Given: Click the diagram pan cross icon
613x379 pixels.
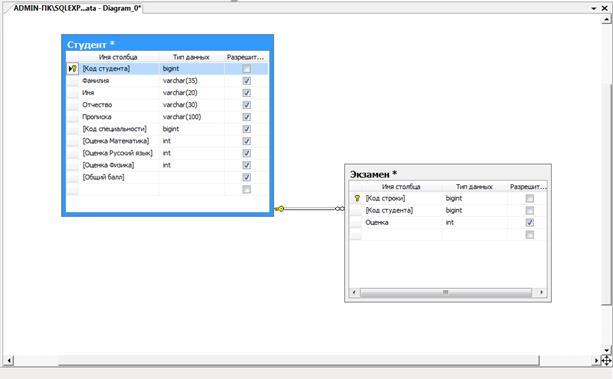Looking at the screenshot, I should point(606,360).
